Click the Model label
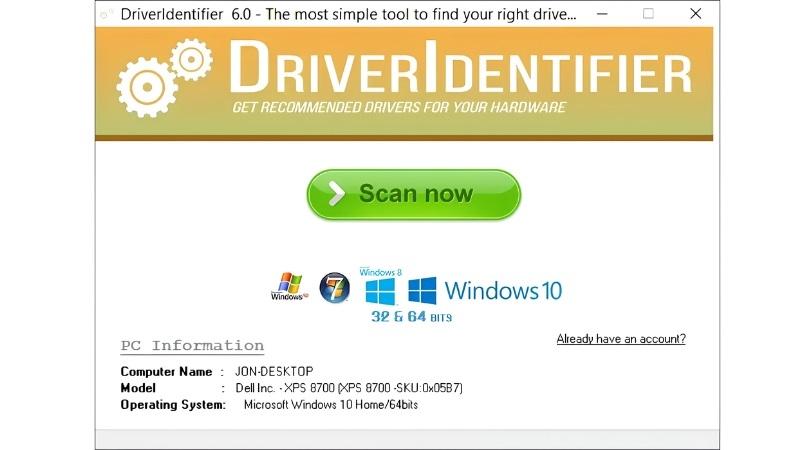Viewport: 800px width, 450px height. pos(138,388)
